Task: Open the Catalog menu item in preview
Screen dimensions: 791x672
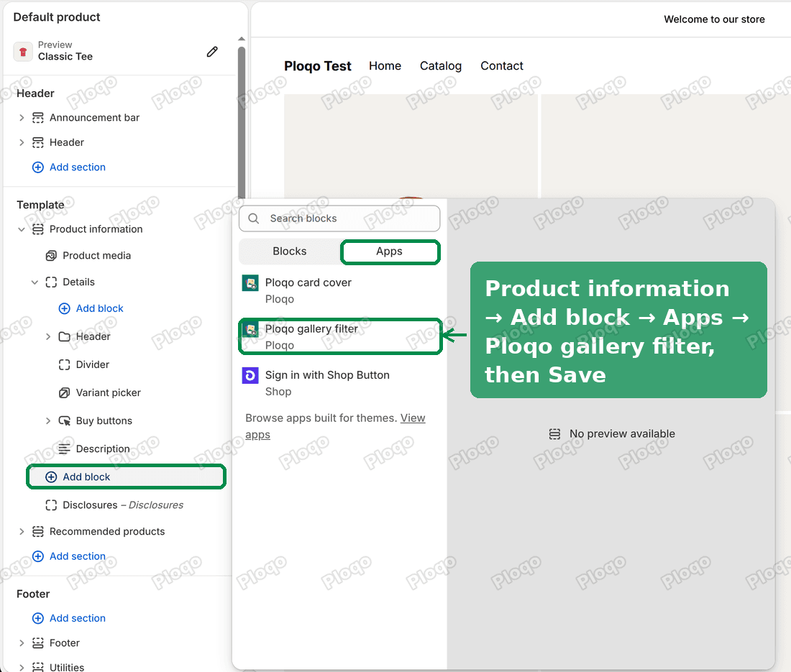Action: (440, 65)
